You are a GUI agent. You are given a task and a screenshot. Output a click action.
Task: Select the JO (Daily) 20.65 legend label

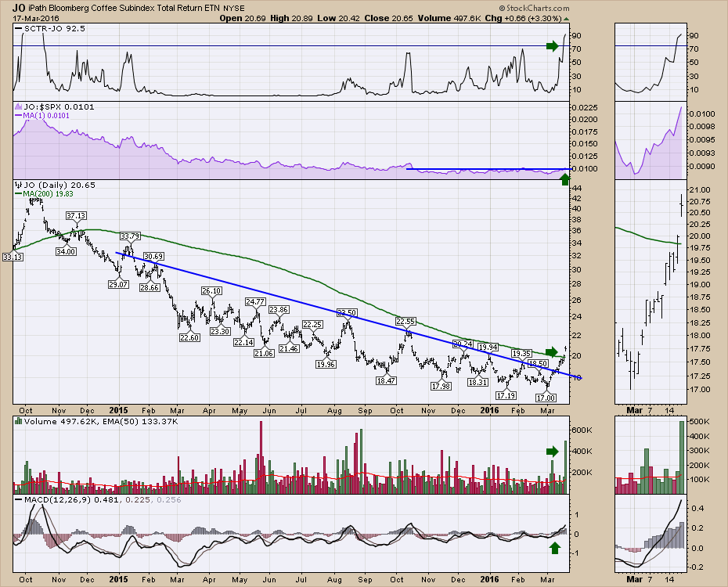coord(60,185)
